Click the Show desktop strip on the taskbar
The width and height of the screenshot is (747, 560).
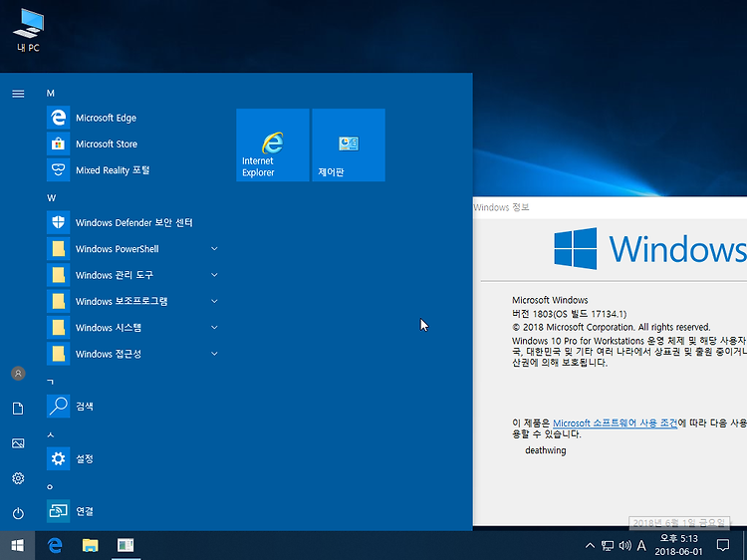click(744, 545)
